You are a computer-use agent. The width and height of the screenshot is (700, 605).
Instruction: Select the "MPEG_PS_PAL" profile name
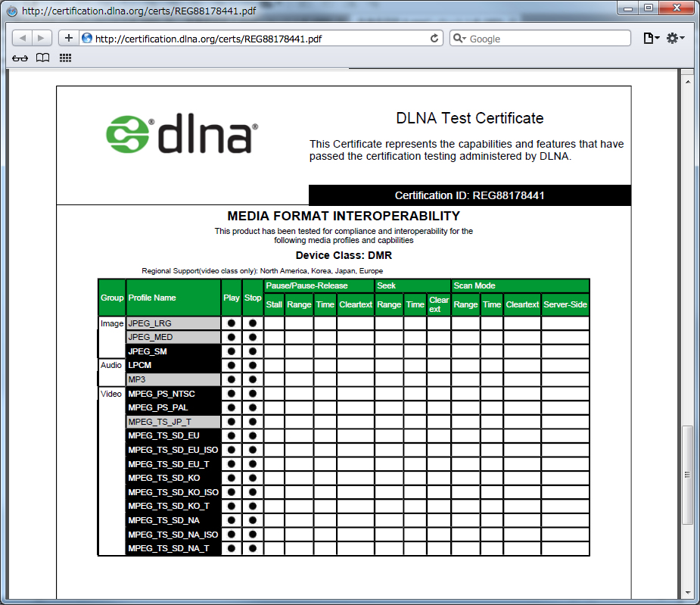pyautogui.click(x=173, y=407)
